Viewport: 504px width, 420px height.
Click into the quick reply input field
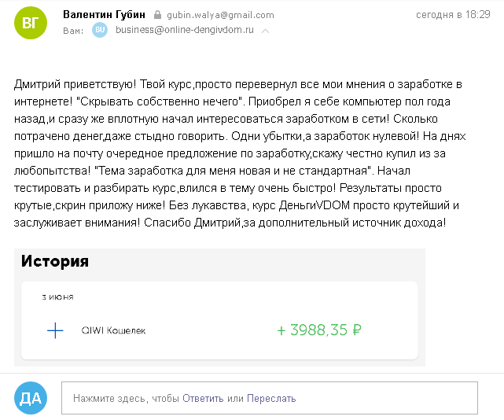click(x=270, y=398)
